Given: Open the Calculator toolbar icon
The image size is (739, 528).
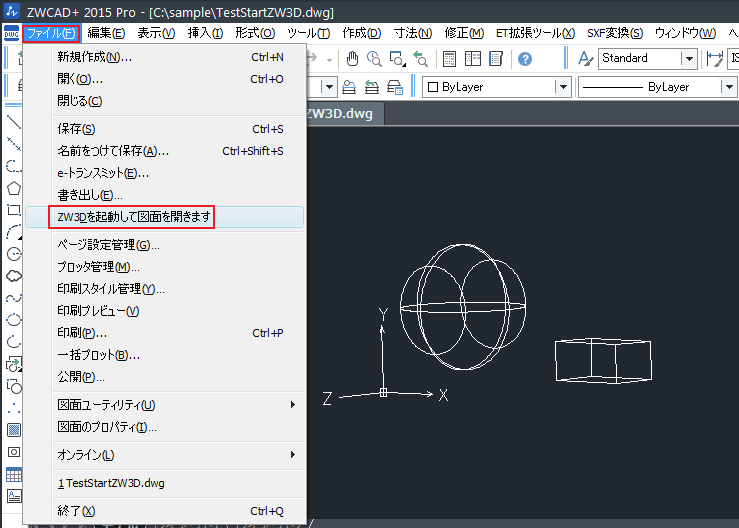Looking at the screenshot, I should click(450, 59).
